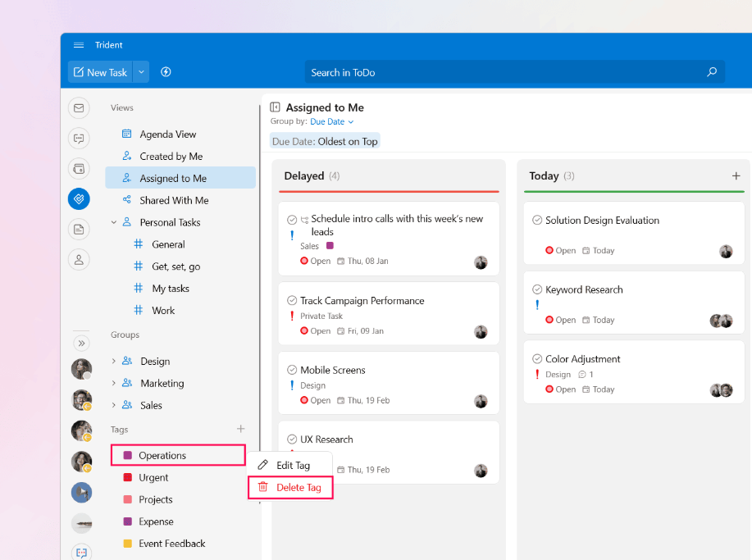
Task: Open the wallet icon in left rail
Action: [79, 169]
